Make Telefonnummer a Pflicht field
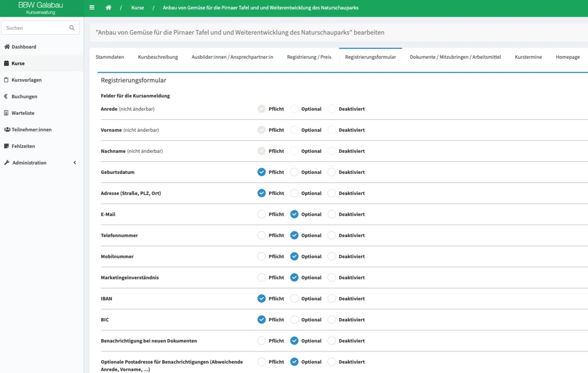 click(261, 235)
